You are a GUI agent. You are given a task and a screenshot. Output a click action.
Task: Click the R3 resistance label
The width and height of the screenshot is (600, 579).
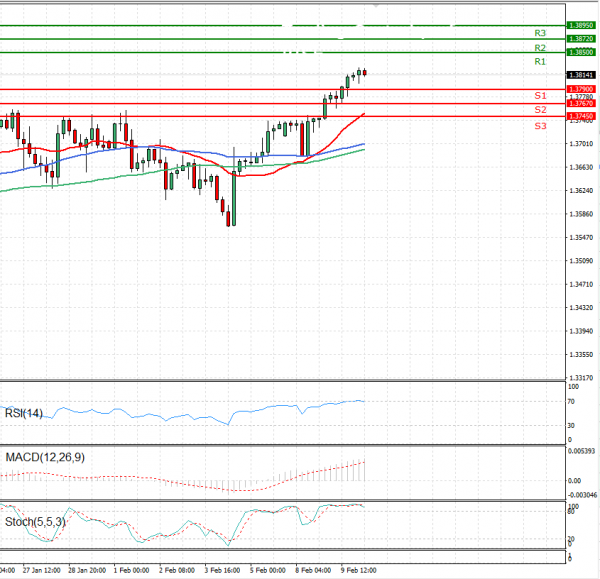point(539,33)
